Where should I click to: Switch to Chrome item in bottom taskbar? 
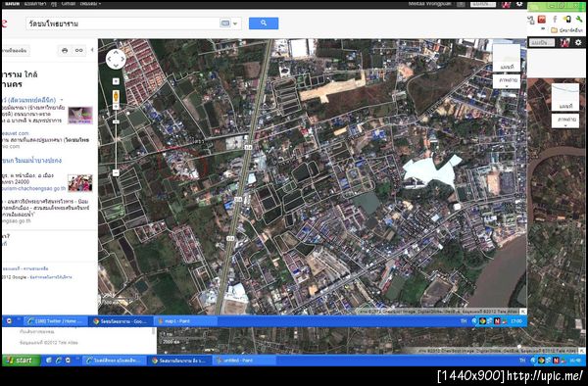click(x=180, y=361)
